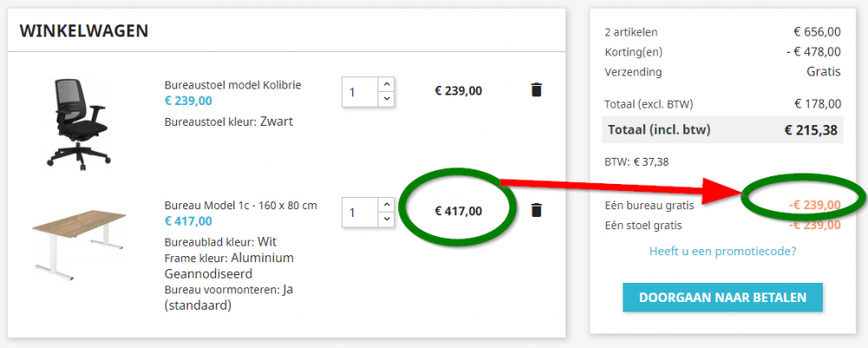Image resolution: width=868 pixels, height=348 pixels.
Task: Increase quantity of the Kolibrie office chair
Action: (387, 84)
